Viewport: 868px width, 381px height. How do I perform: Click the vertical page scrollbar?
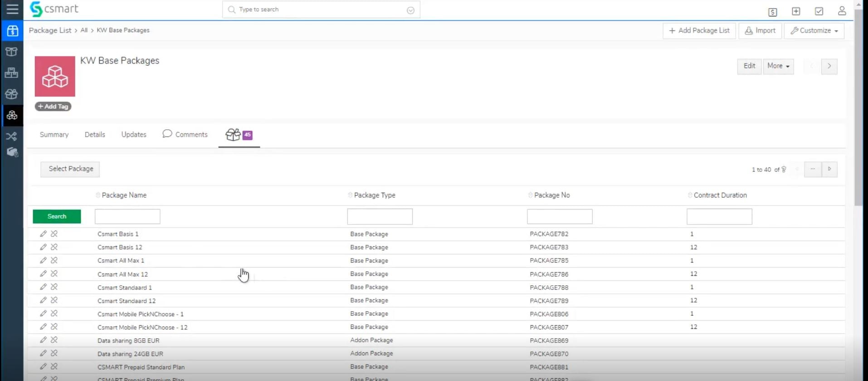pyautogui.click(x=858, y=107)
